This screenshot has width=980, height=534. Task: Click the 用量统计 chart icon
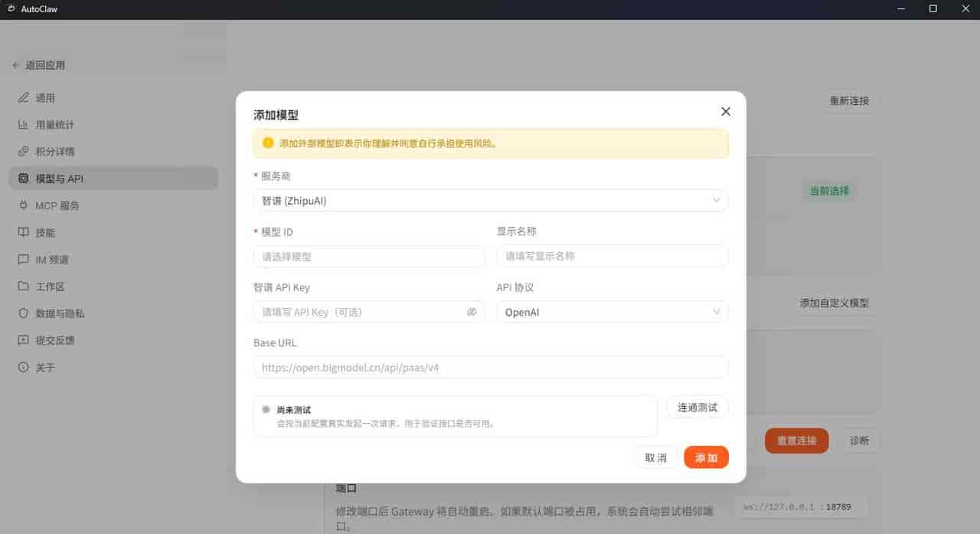[x=23, y=124]
